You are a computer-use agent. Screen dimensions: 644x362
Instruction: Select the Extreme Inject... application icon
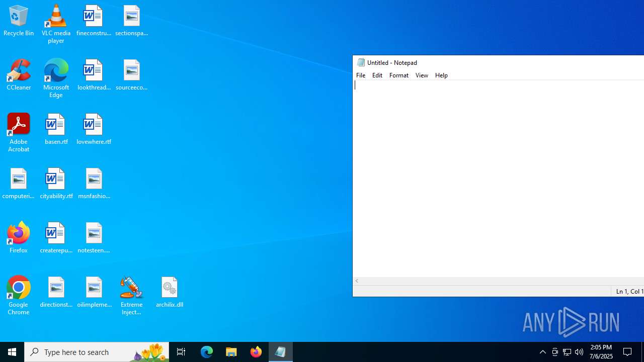(131, 296)
